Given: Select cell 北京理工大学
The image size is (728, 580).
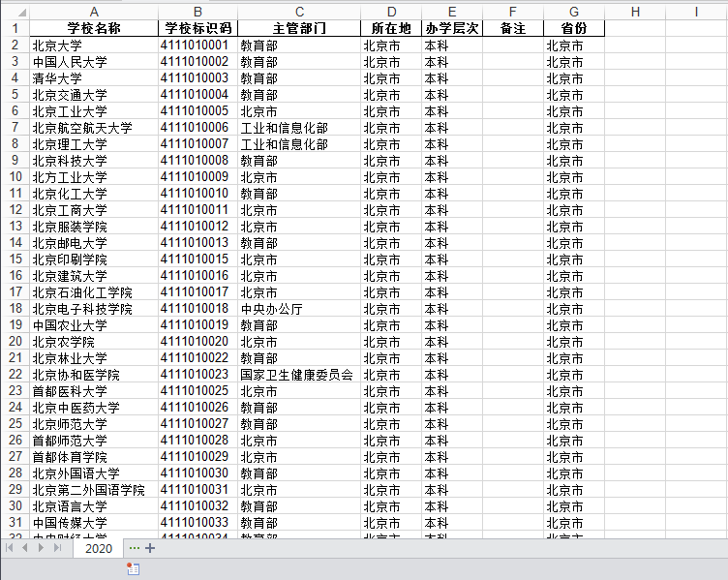Looking at the screenshot, I should tap(94, 144).
